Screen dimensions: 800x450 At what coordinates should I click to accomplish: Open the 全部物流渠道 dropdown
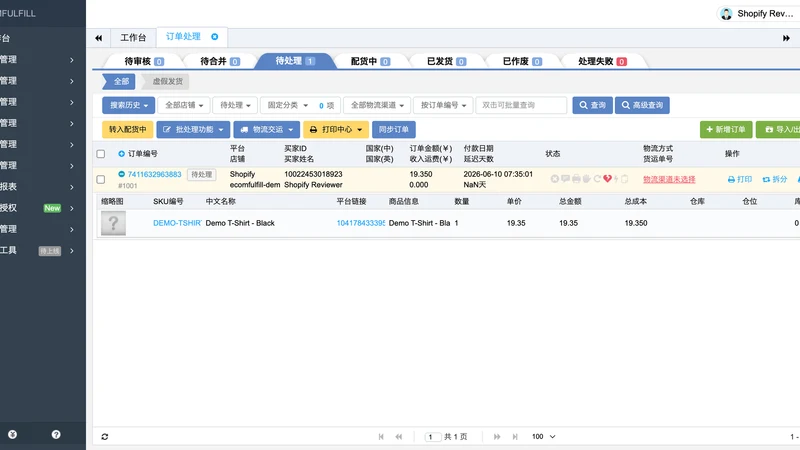(377, 105)
